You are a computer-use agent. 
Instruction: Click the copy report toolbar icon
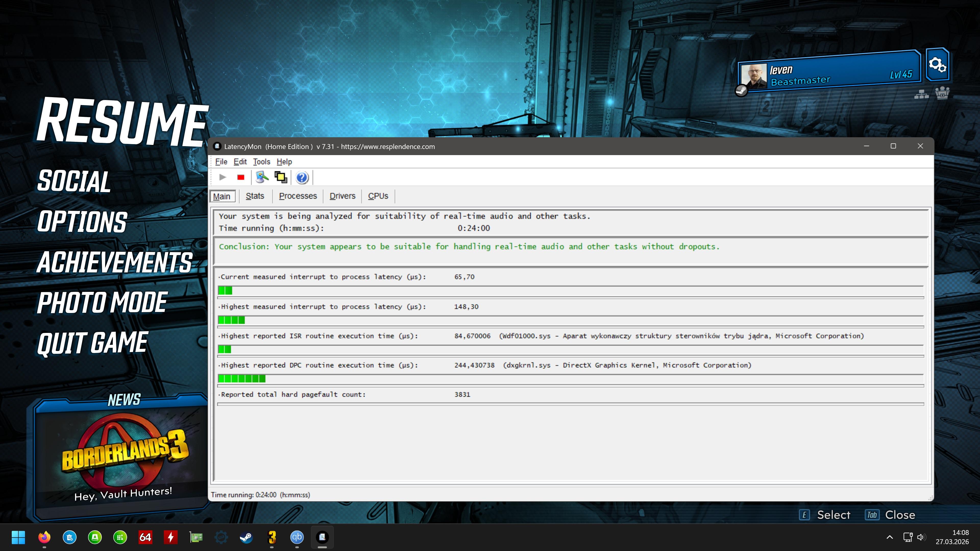(281, 178)
